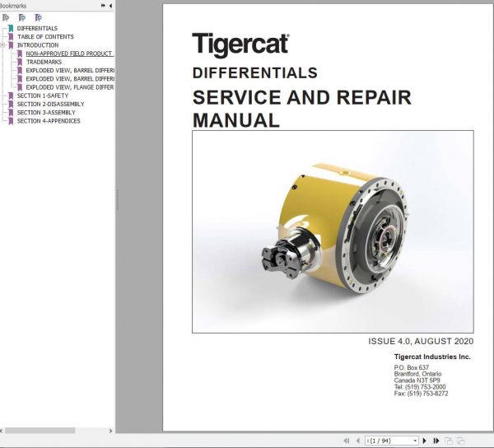Click the bookmark icon beside SECTION 4-APPENDICES
The image size is (494, 448).
(x=11, y=121)
